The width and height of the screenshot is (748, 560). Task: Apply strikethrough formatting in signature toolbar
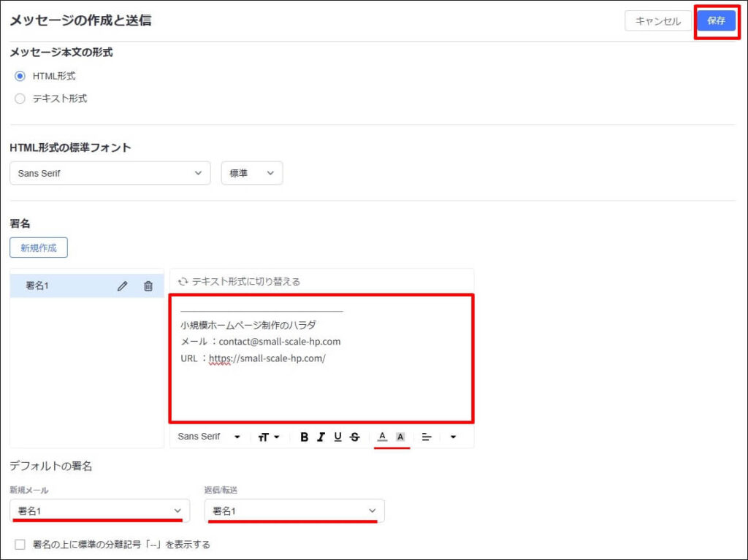(355, 437)
